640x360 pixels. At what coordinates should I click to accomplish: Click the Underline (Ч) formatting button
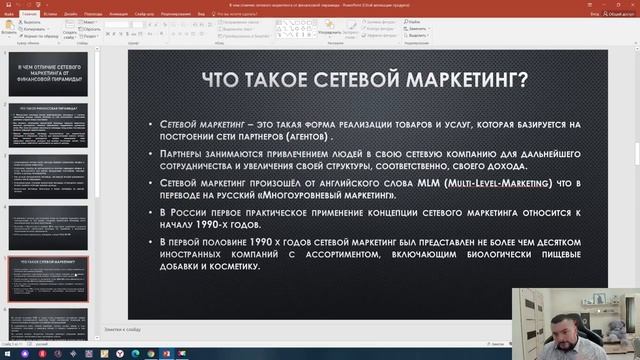point(120,34)
